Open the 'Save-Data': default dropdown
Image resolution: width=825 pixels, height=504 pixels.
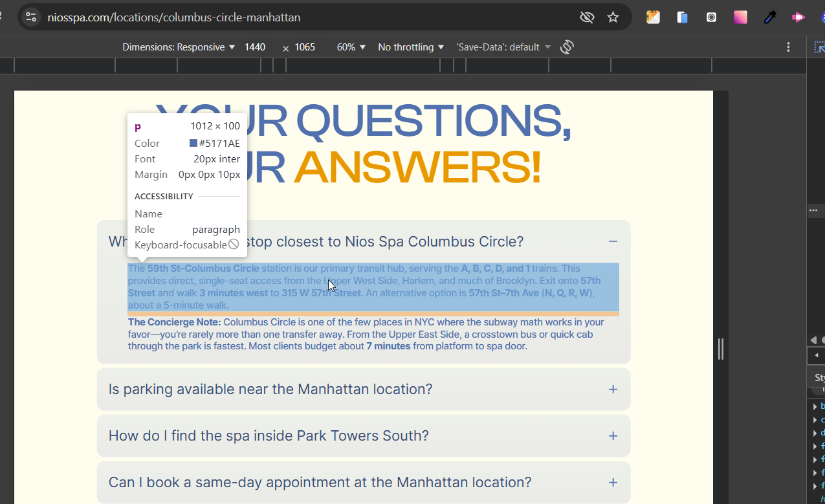(x=503, y=47)
